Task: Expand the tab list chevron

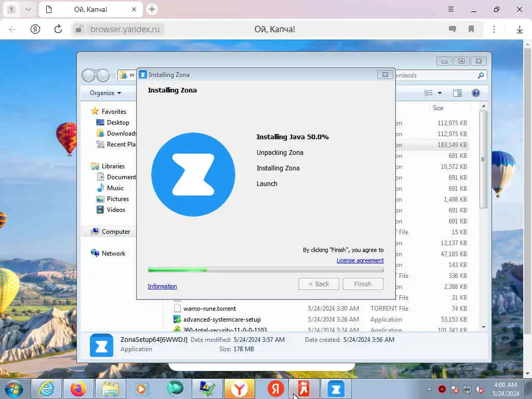Action: tap(29, 9)
